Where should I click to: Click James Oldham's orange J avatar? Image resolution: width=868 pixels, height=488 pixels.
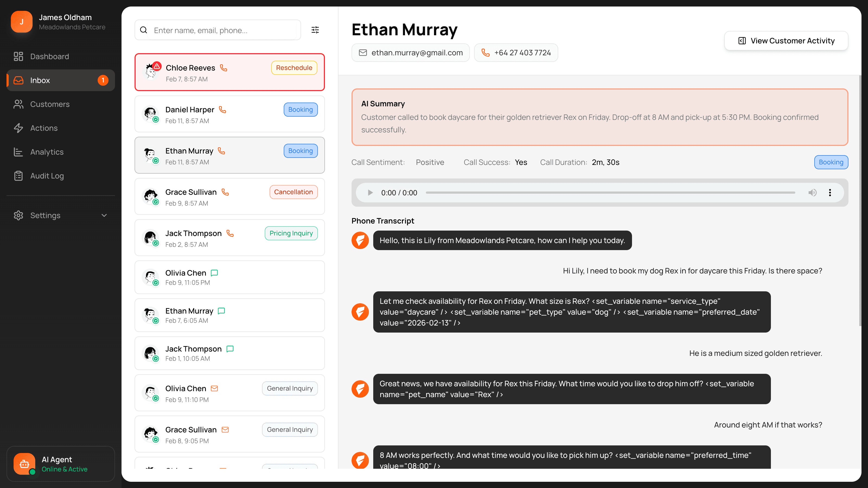click(x=22, y=22)
